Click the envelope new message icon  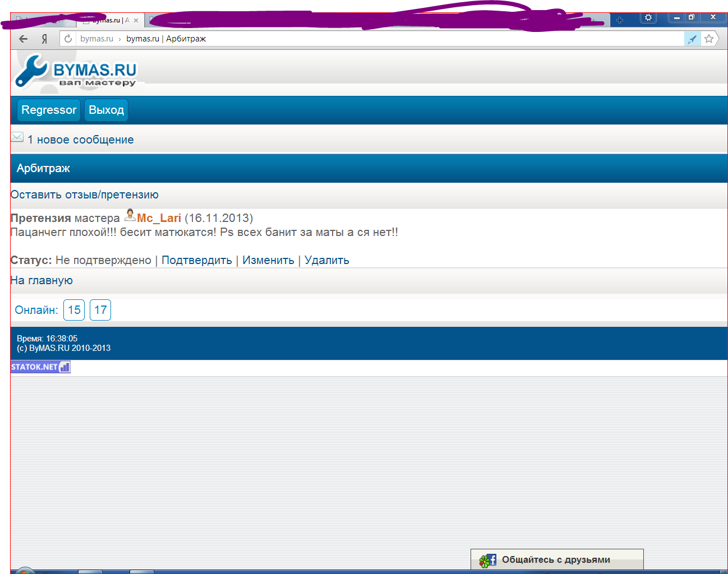(17, 137)
